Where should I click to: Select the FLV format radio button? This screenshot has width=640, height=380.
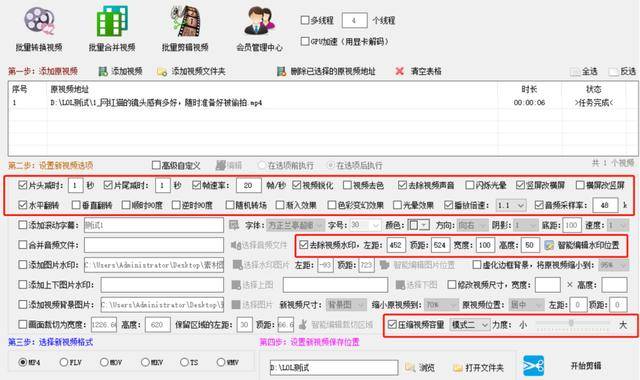point(64,362)
